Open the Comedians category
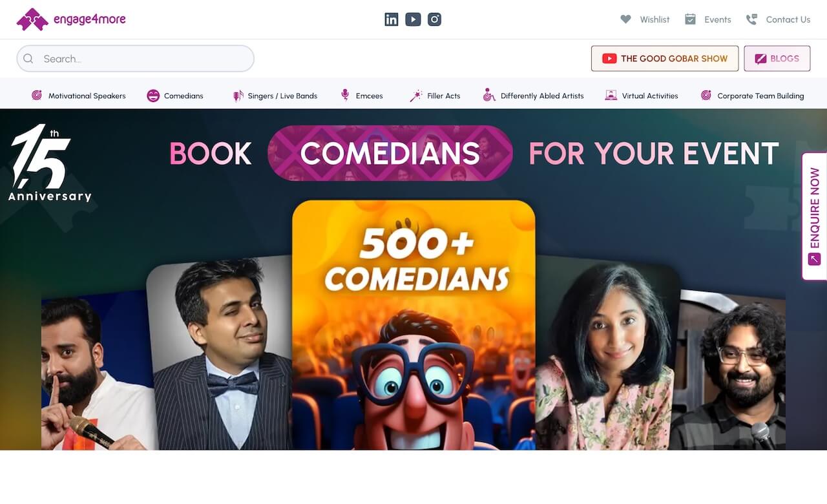 click(x=175, y=96)
